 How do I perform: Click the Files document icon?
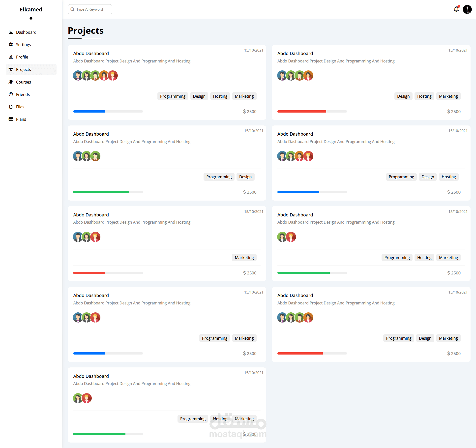[x=11, y=107]
